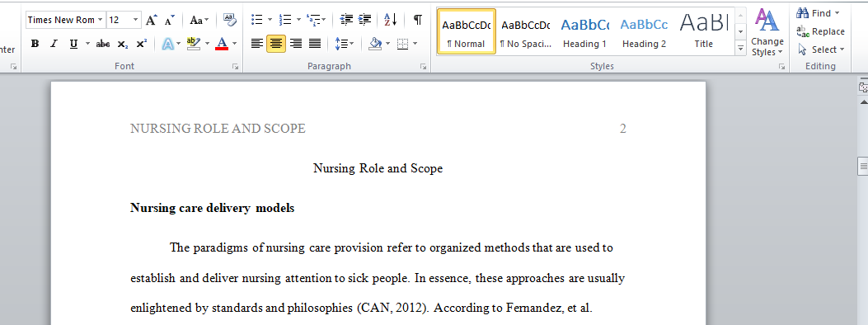
Task: Apply subscript formatting
Action: click(x=123, y=44)
